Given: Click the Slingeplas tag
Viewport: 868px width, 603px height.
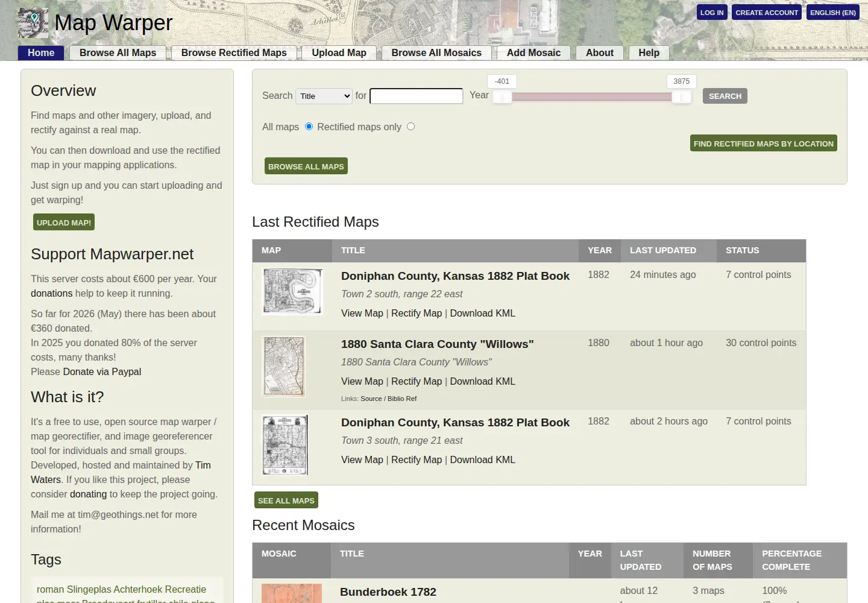Looking at the screenshot, I should coord(89,589).
